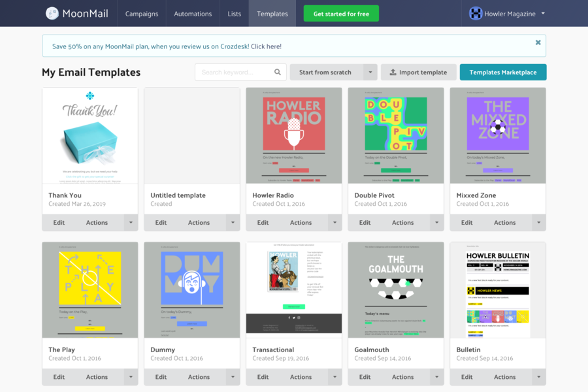Expand the Thank You template actions arrow
Image resolution: width=588 pixels, height=392 pixels.
[x=131, y=223]
